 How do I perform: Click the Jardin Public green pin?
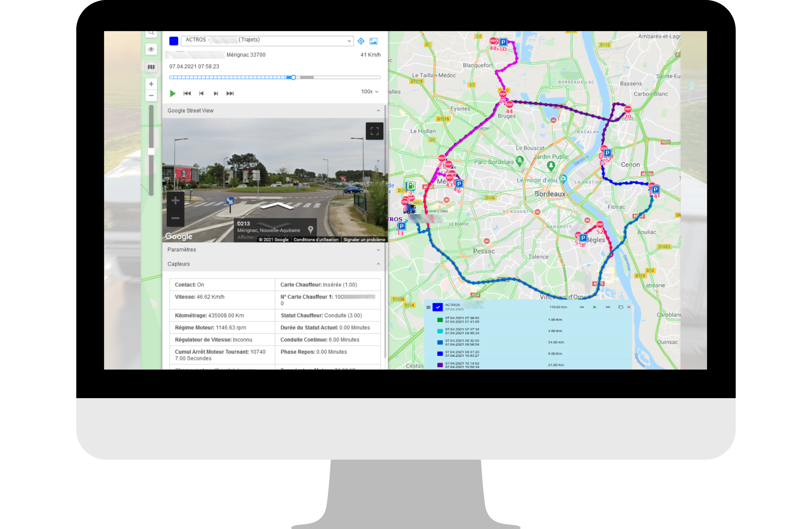[551, 166]
